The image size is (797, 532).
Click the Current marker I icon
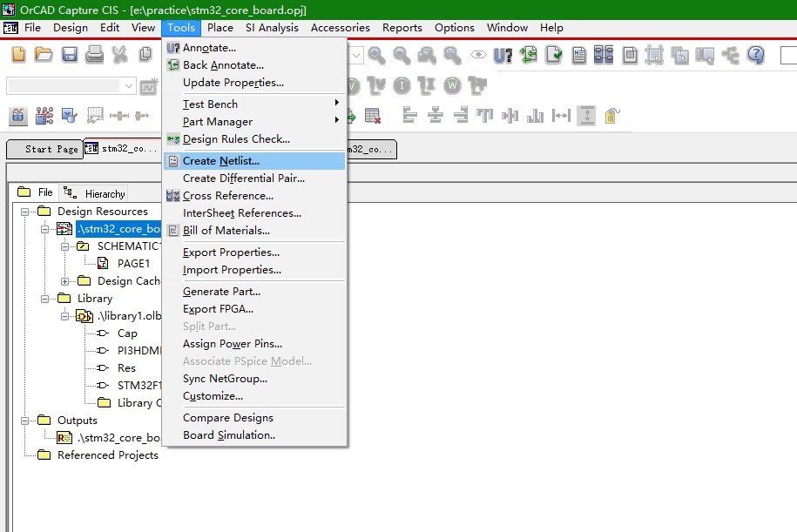pyautogui.click(x=402, y=85)
